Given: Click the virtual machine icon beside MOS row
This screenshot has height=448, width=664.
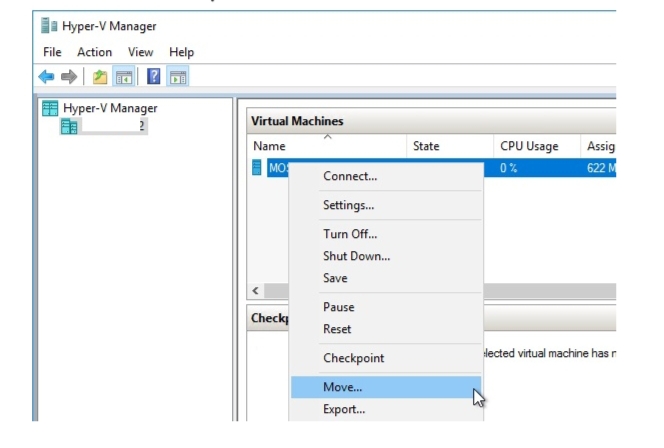Looking at the screenshot, I should [257, 167].
